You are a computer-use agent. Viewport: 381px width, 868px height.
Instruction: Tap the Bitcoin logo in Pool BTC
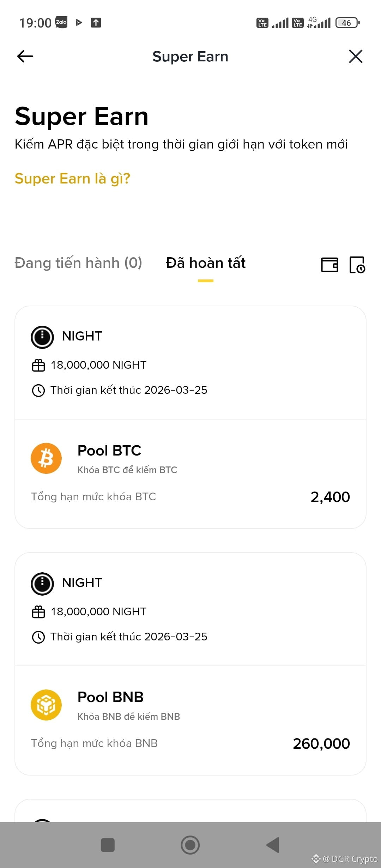(46, 458)
